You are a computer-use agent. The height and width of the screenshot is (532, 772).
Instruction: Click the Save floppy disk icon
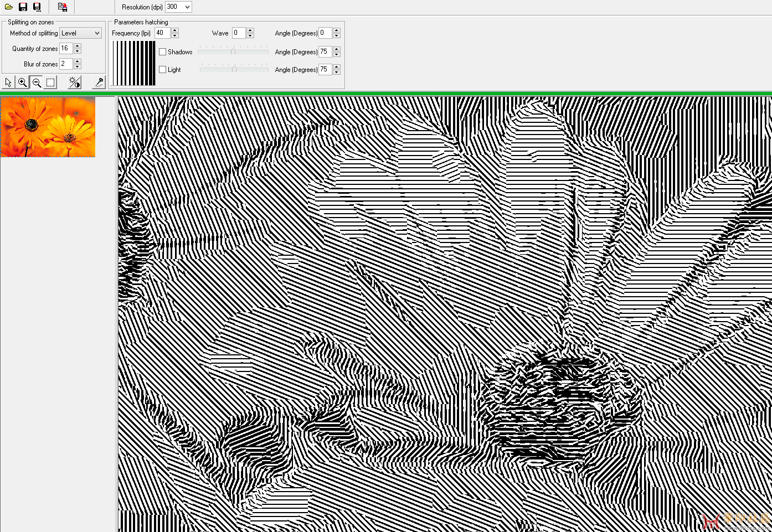point(23,7)
